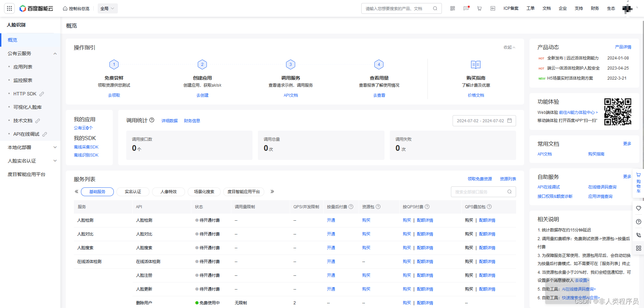Collapse the 操作指引 panel via 收起

click(x=509, y=47)
